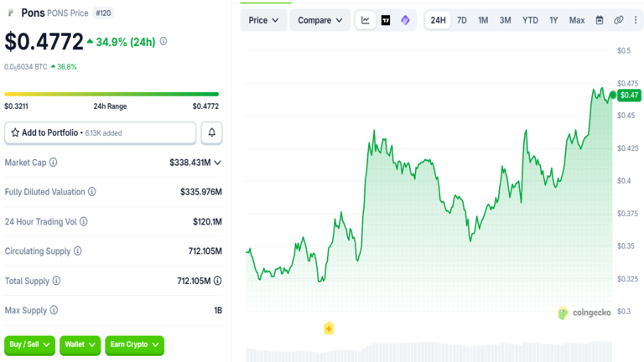
Task: Show Total Supply label info icon
Action: 57,281
